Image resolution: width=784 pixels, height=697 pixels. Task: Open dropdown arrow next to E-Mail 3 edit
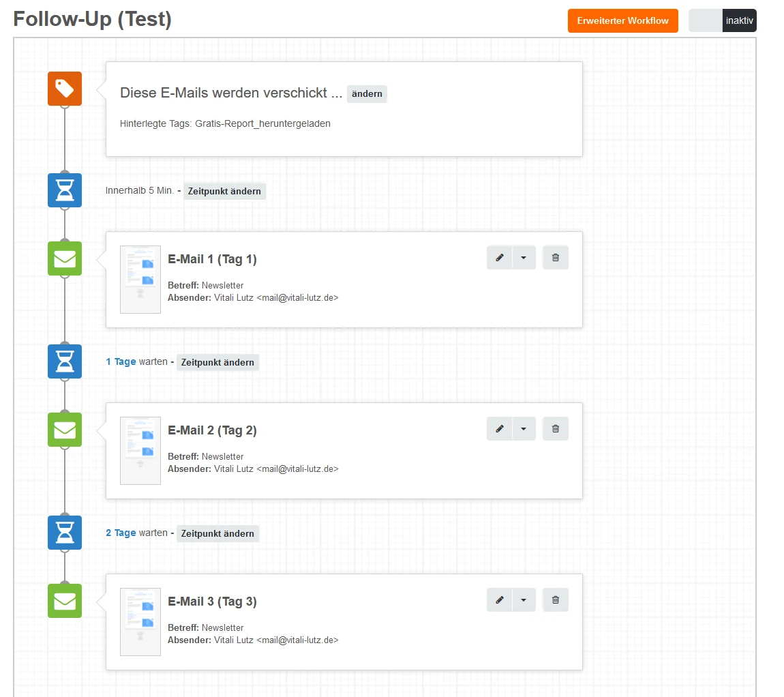524,600
